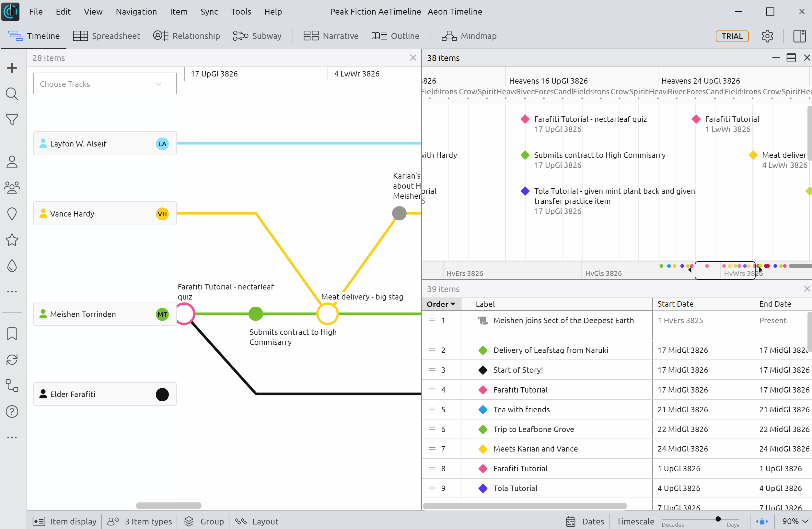Click the star sidebar icon

point(12,240)
